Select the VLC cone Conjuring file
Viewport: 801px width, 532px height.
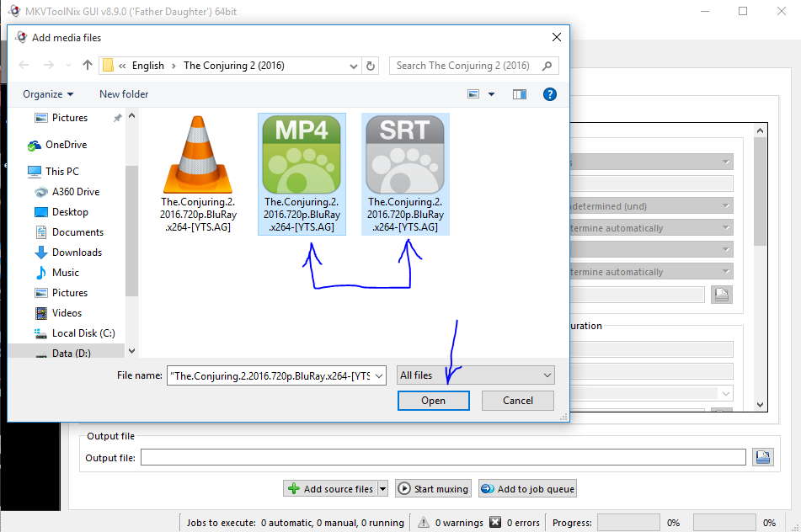pyautogui.click(x=198, y=174)
